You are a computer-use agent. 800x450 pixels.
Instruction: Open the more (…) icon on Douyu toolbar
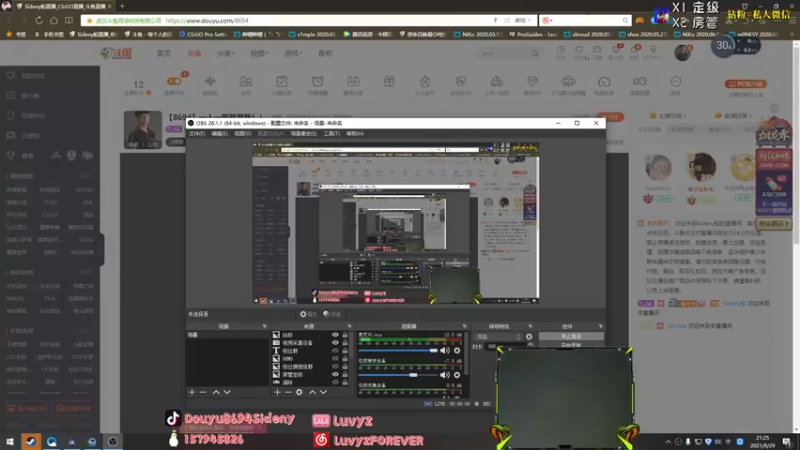point(676,82)
